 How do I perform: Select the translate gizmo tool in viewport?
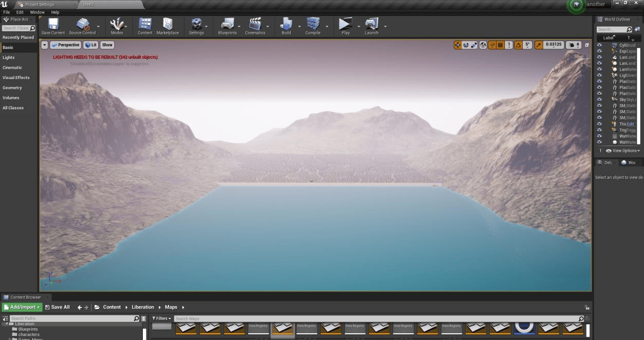click(457, 45)
